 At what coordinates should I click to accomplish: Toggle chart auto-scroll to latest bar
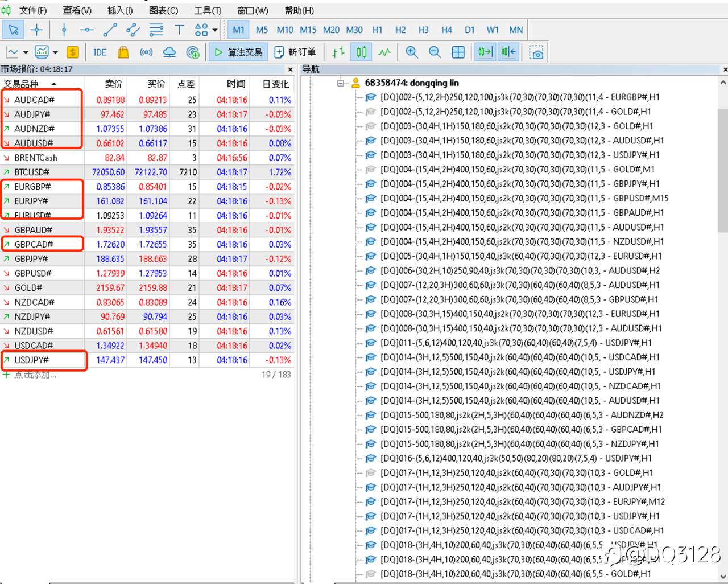click(485, 52)
